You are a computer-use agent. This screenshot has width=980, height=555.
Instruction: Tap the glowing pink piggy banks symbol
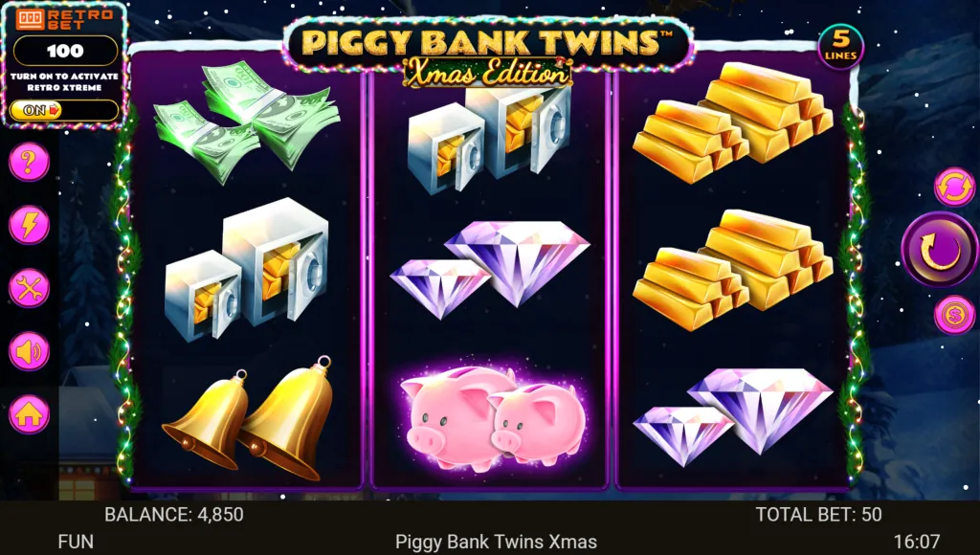pos(491,417)
